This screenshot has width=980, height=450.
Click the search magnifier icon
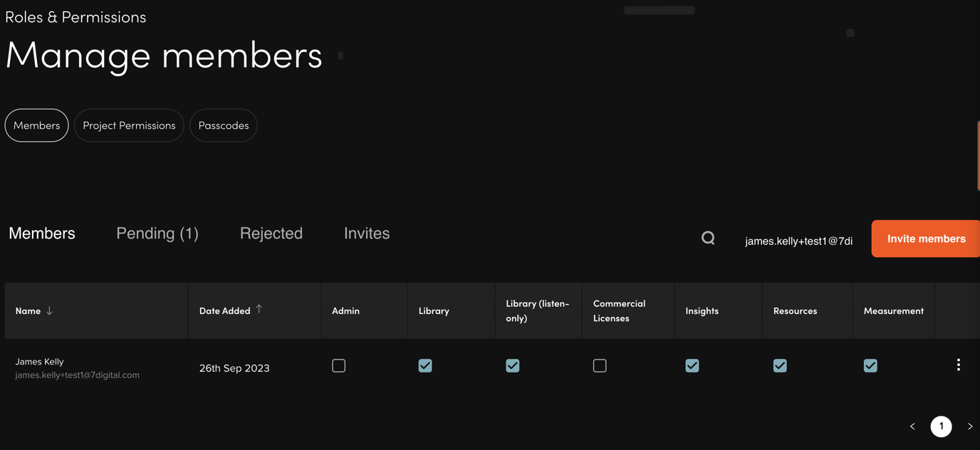tap(708, 238)
